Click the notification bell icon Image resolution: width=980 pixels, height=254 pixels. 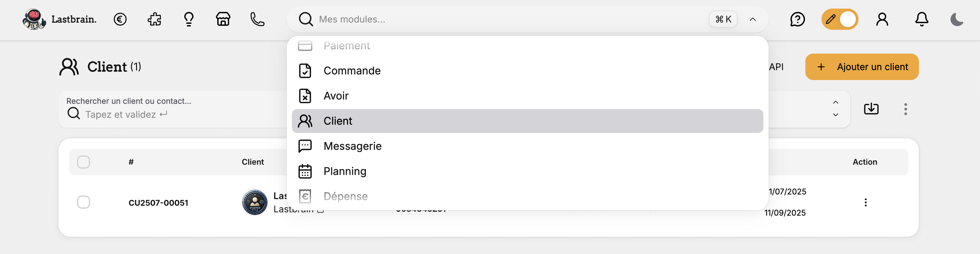(x=922, y=19)
